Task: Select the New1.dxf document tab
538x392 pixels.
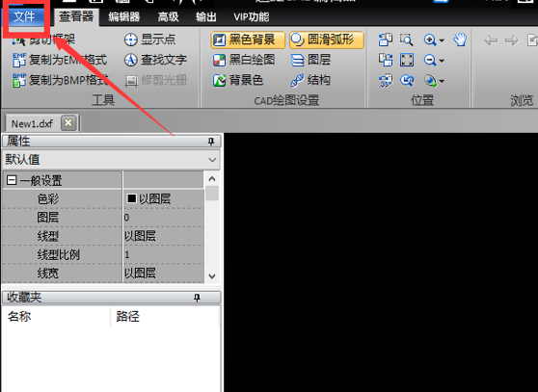Action: coord(32,123)
